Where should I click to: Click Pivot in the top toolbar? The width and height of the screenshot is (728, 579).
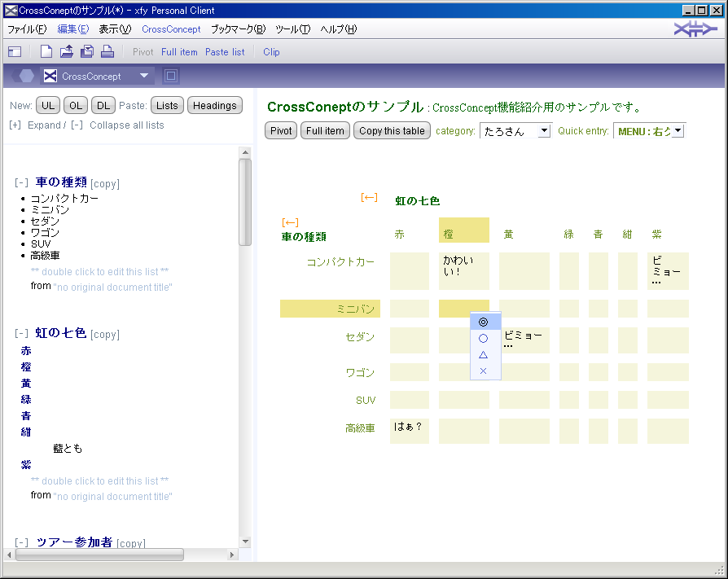143,52
